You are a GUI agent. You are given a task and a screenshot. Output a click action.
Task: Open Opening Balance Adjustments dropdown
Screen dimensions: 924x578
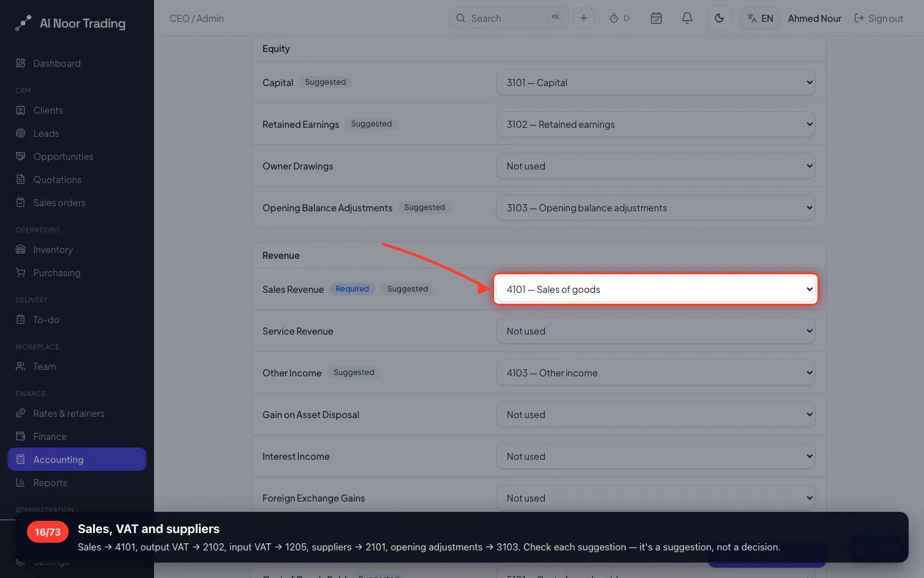(656, 207)
